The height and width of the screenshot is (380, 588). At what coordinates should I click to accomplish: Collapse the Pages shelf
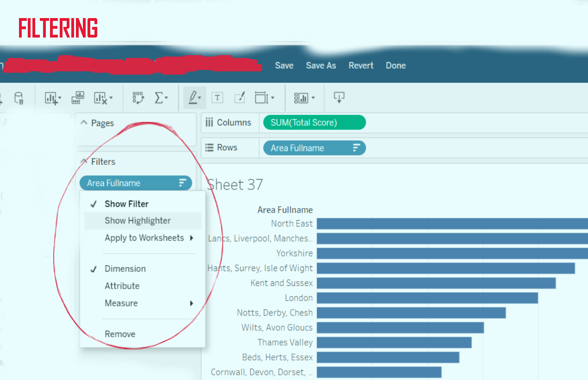tap(84, 123)
